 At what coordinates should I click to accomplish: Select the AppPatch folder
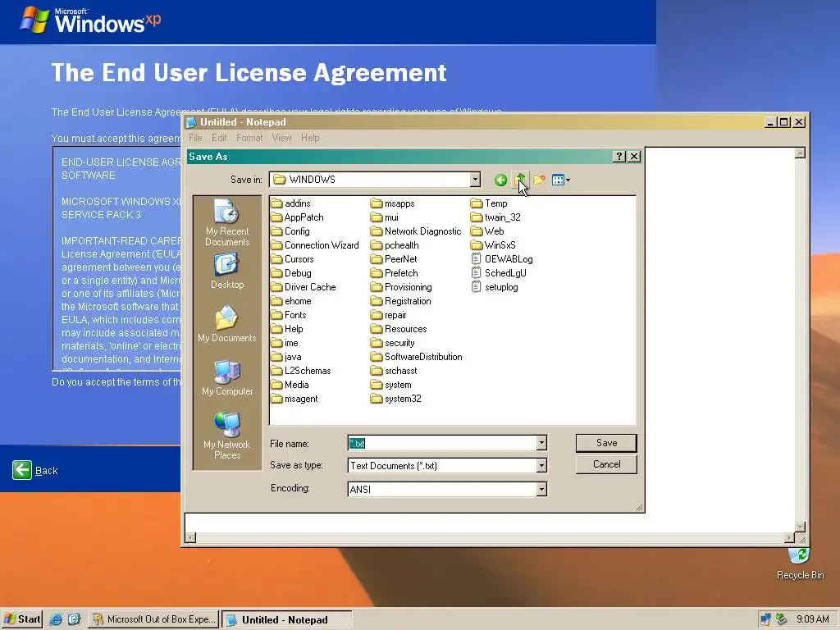[297, 217]
